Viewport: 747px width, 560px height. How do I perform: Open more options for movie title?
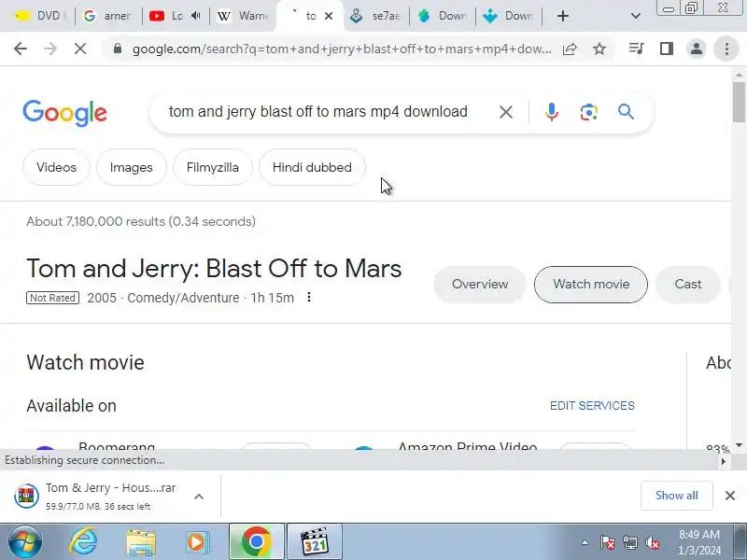coord(309,297)
